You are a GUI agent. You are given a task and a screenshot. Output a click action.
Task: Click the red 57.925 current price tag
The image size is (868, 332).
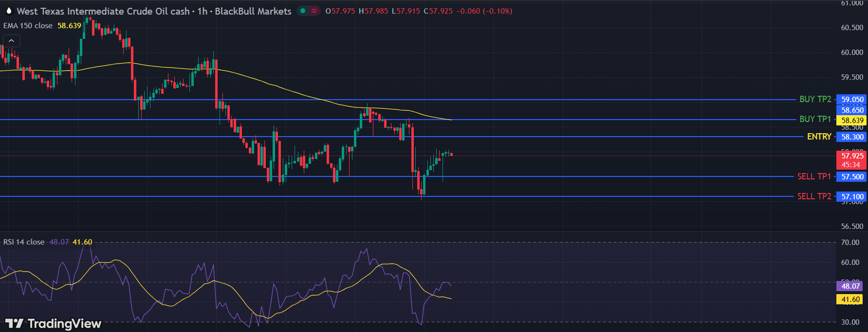[x=852, y=156]
